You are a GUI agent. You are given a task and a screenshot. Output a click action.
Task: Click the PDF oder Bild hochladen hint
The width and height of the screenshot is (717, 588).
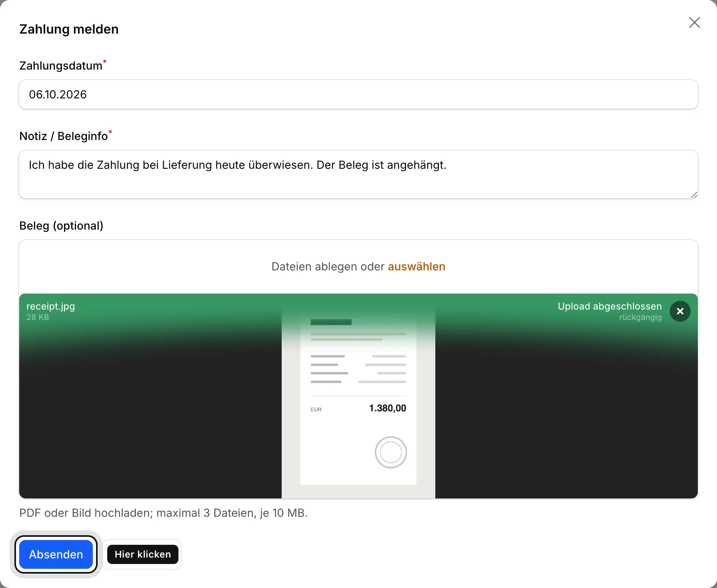click(163, 513)
